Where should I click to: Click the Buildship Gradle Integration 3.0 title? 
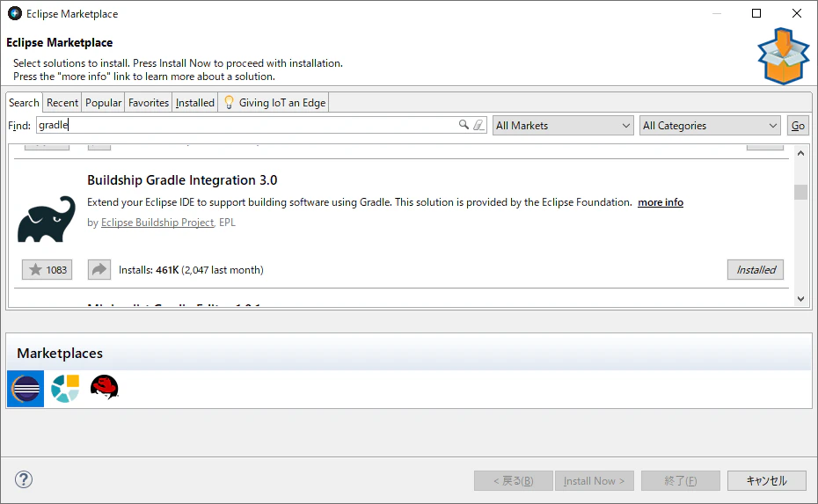pyautogui.click(x=182, y=180)
